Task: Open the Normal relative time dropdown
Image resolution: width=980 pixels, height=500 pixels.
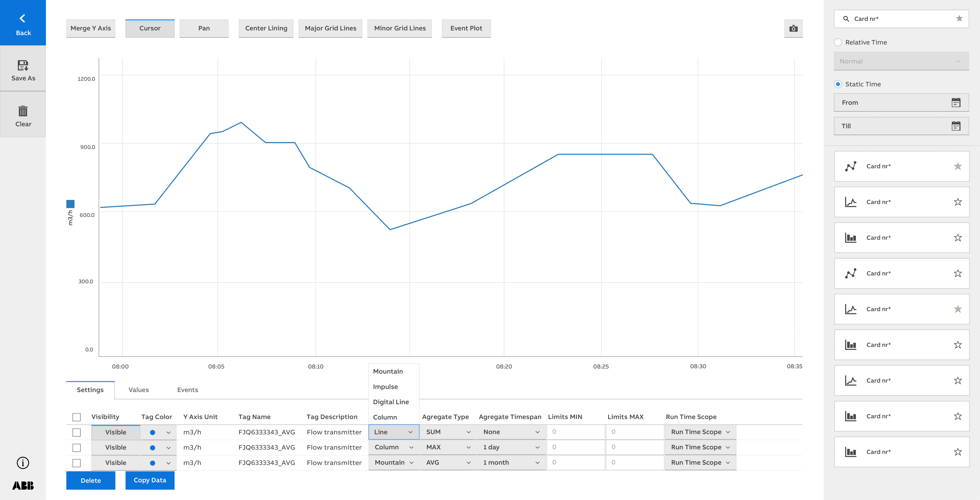Action: click(901, 61)
